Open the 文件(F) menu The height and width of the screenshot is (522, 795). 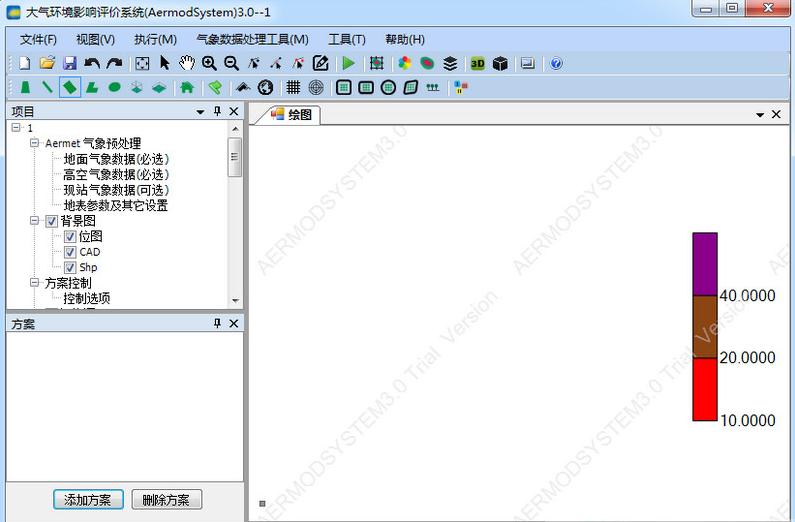coord(38,40)
